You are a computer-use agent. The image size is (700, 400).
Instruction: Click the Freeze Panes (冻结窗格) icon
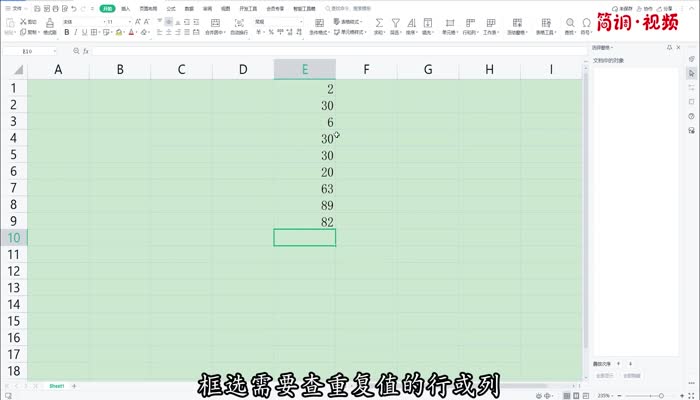(x=518, y=21)
